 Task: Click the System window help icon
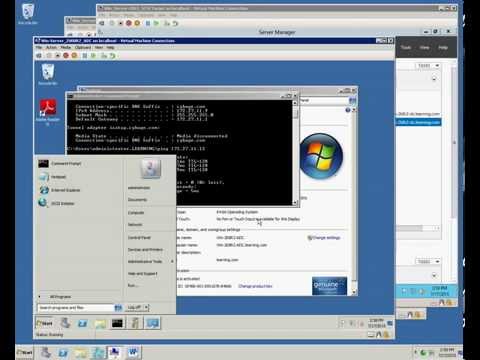tap(348, 110)
